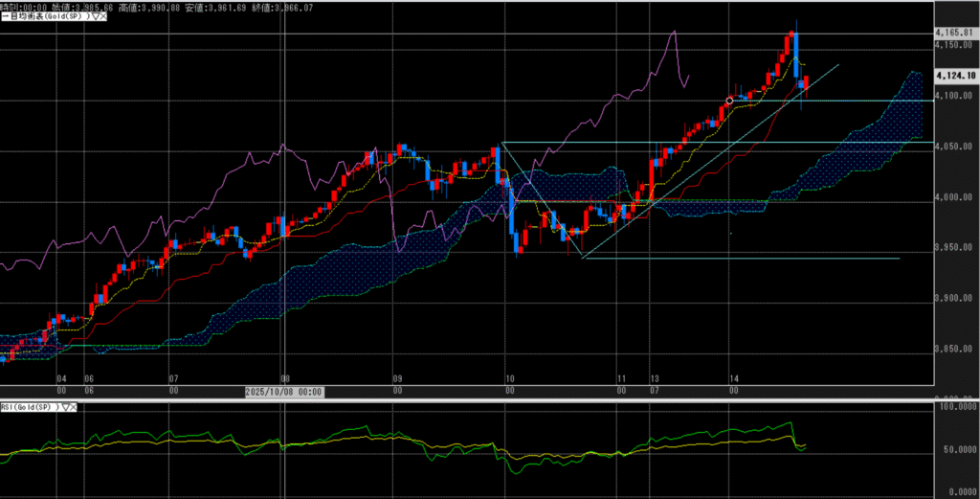
Task: Select the RSI (Gold SP) panel label
Action: [31, 407]
